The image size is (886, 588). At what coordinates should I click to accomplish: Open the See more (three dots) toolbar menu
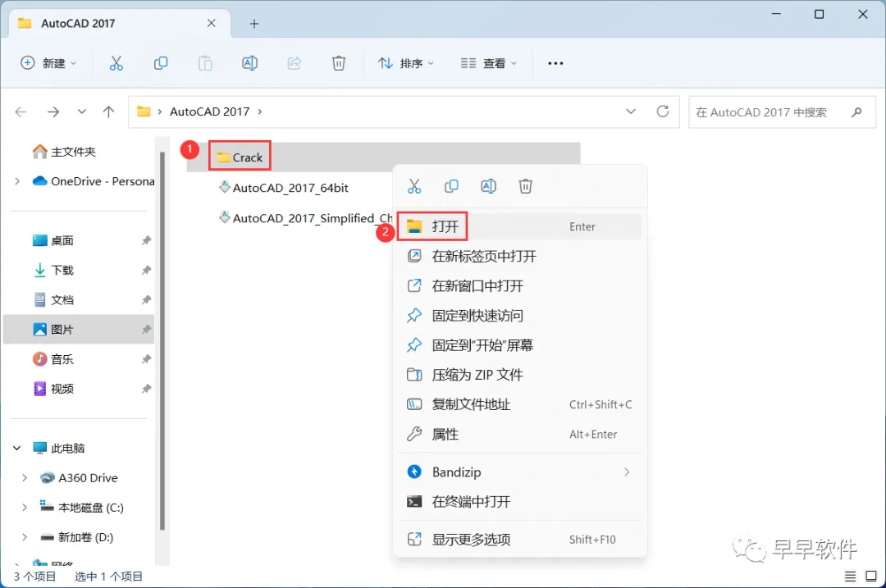pos(555,63)
